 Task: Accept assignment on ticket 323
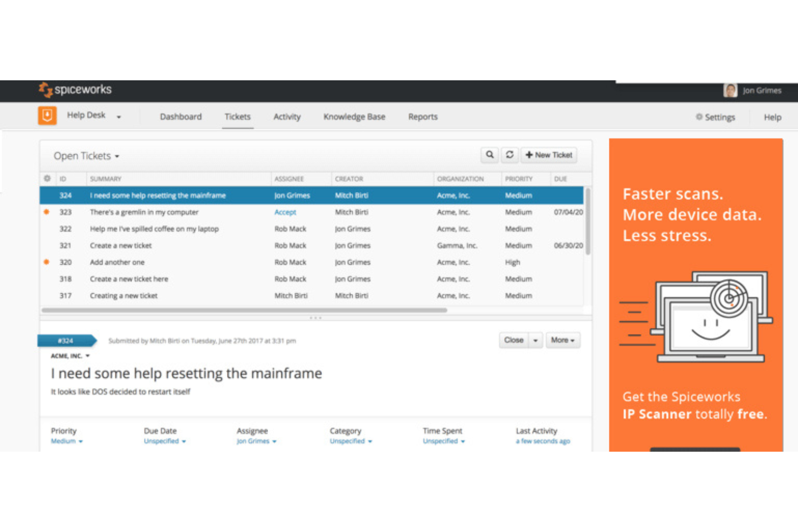285,212
